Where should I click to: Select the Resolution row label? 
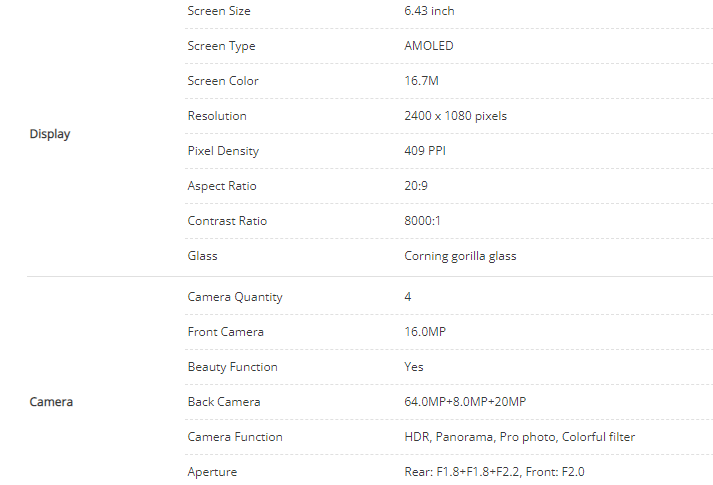(x=217, y=116)
